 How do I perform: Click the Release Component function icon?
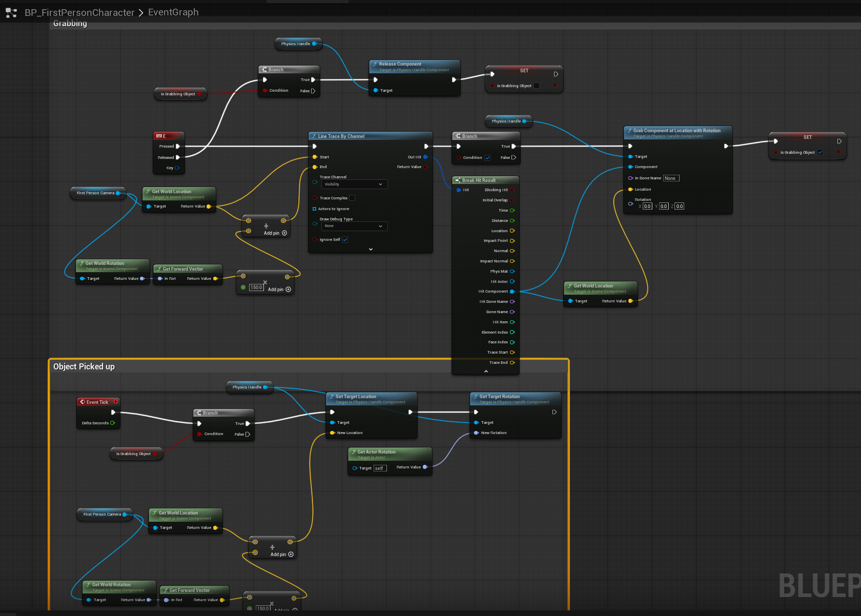375,64
